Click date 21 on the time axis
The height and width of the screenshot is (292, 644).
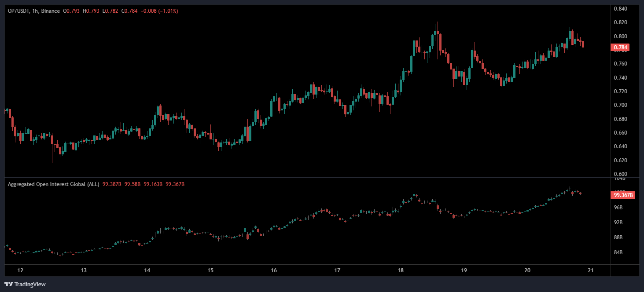pos(591,270)
